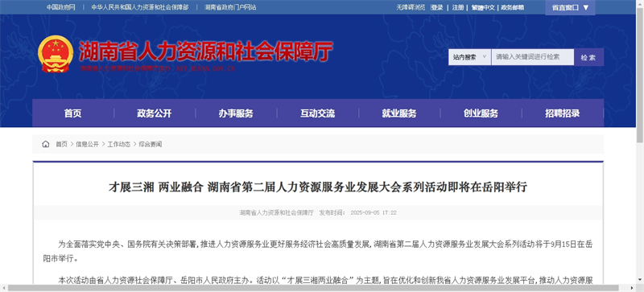Open the 首页 navigation tab
Image resolution: width=644 pixels, height=292 pixels.
72,113
